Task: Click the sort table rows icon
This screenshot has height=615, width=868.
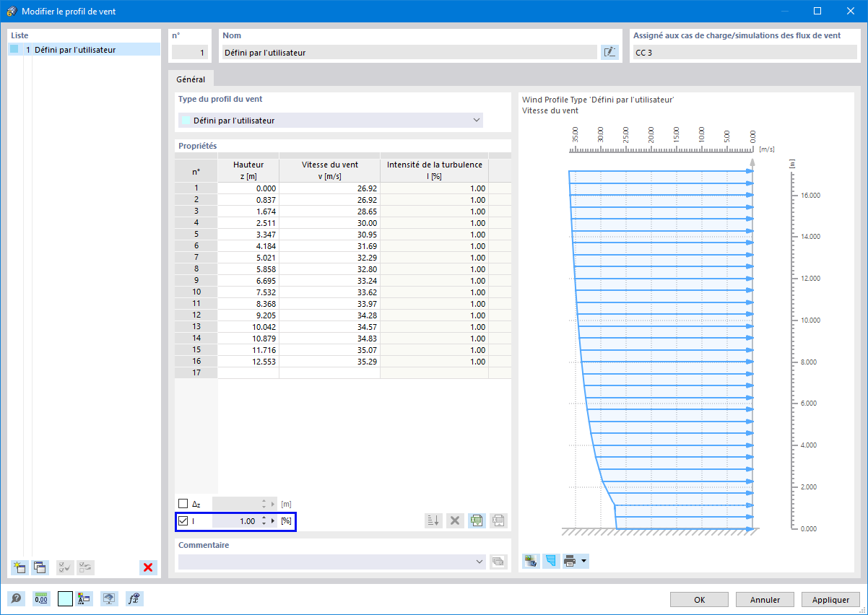Action: [433, 520]
